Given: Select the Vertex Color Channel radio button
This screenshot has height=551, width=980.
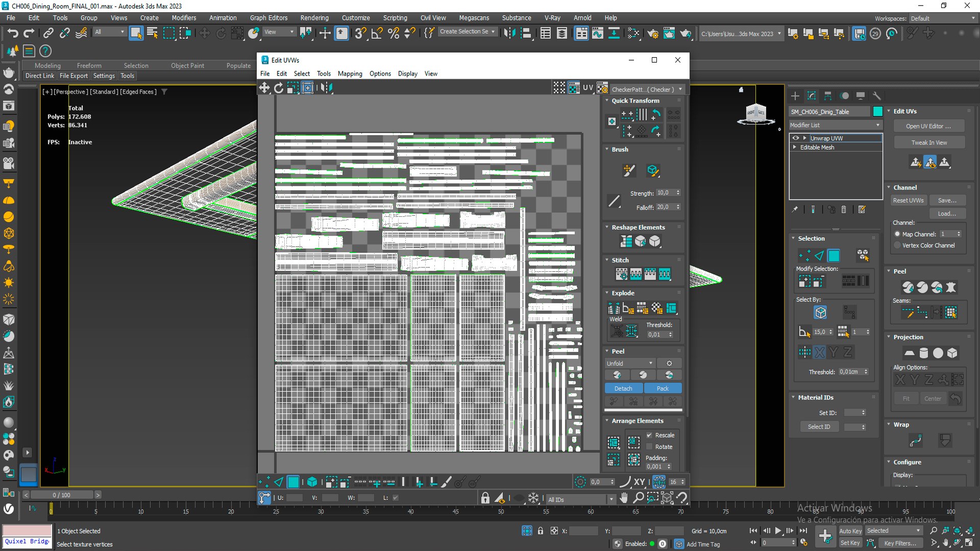Looking at the screenshot, I should pos(897,245).
